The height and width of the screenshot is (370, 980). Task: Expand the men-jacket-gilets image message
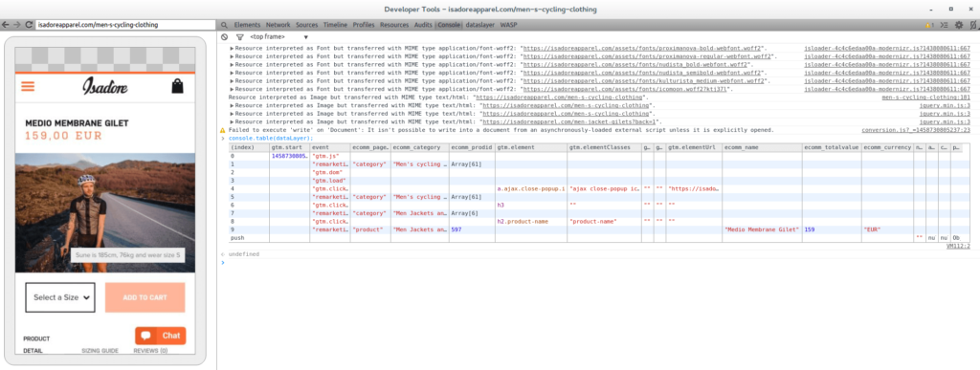pyautogui.click(x=233, y=122)
